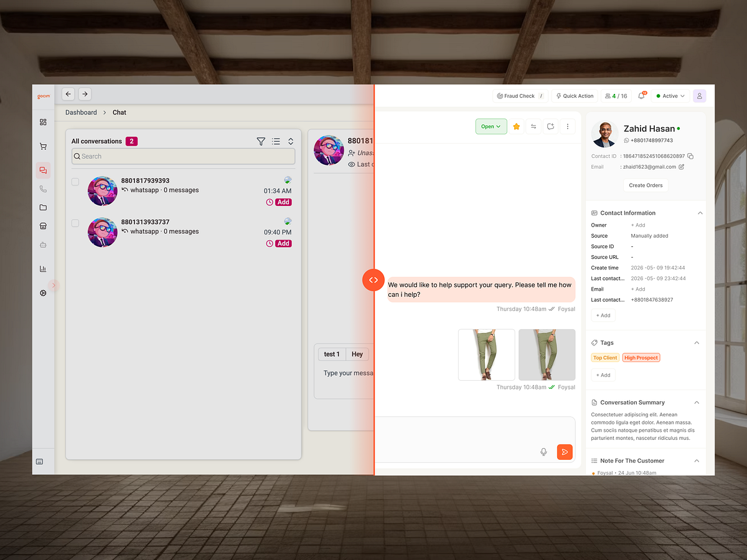Click '+ Add' button under Tags

(x=603, y=375)
